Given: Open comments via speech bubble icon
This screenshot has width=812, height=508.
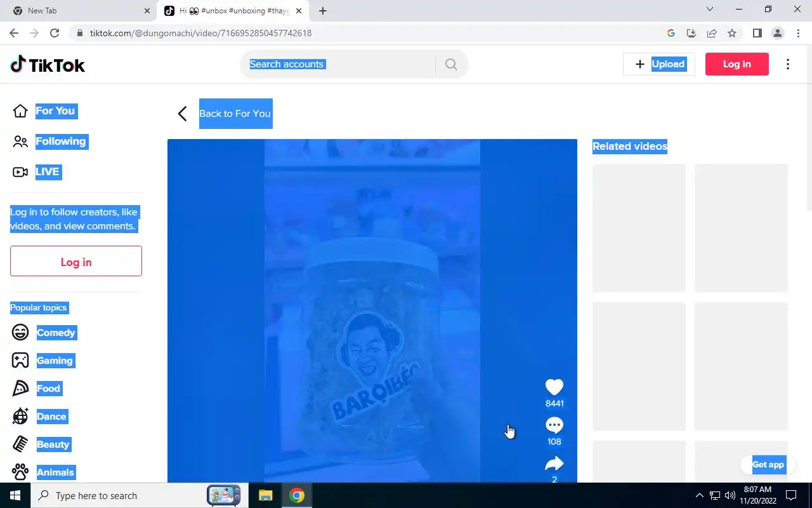Looking at the screenshot, I should (554, 425).
